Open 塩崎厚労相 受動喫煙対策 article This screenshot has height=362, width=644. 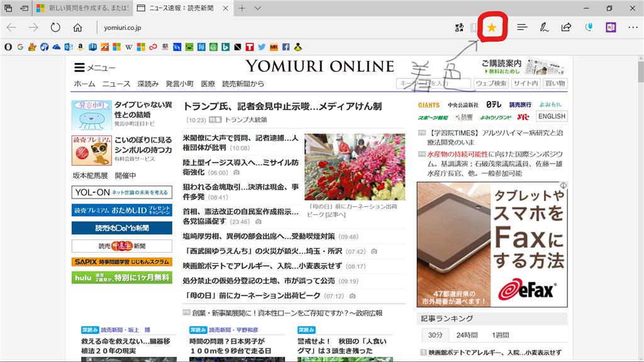[x=258, y=236]
